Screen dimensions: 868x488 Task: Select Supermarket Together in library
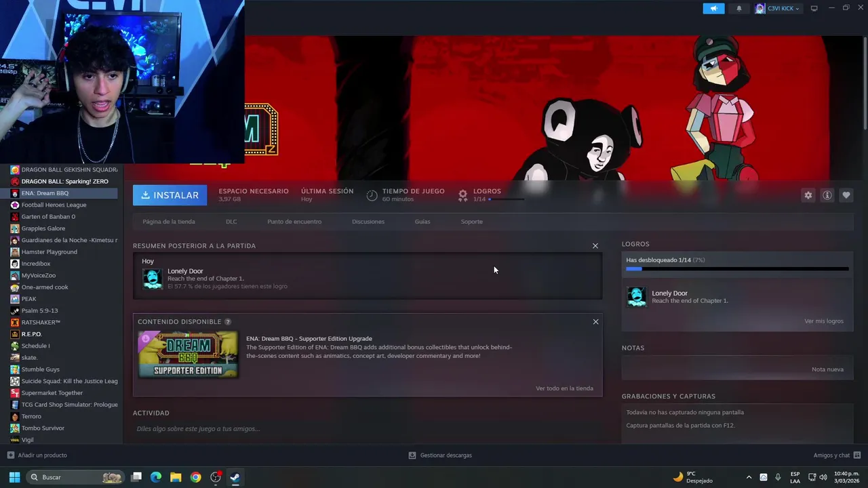pos(64,393)
